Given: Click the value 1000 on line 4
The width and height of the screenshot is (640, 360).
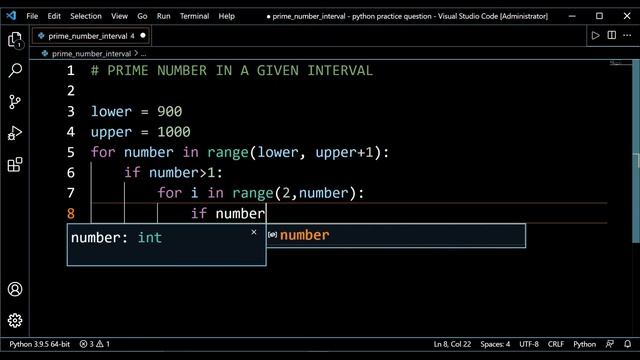Looking at the screenshot, I should click(x=174, y=132).
